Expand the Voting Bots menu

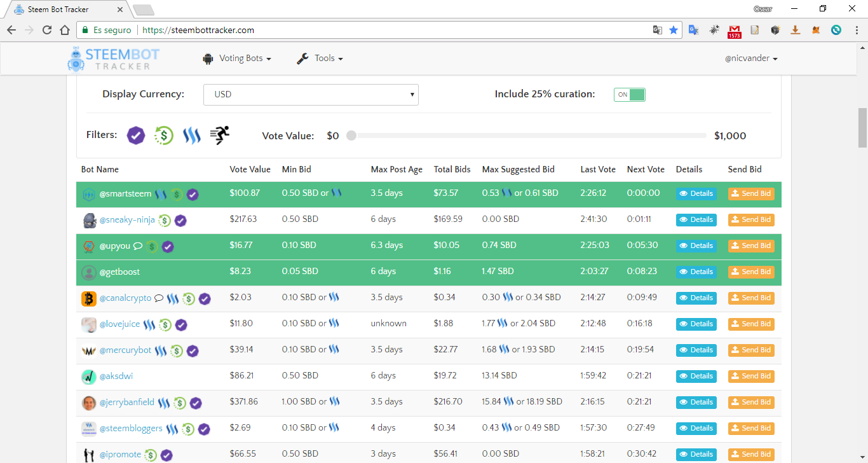pyautogui.click(x=237, y=59)
